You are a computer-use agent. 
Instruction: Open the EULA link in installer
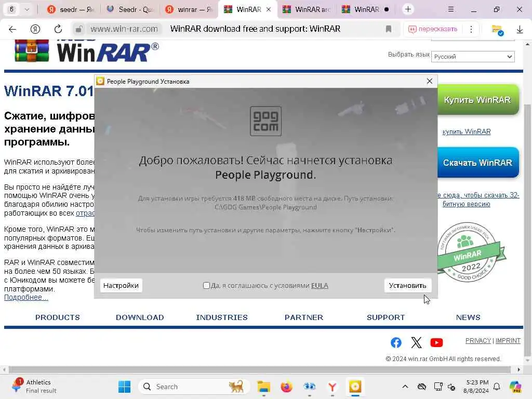tap(320, 285)
